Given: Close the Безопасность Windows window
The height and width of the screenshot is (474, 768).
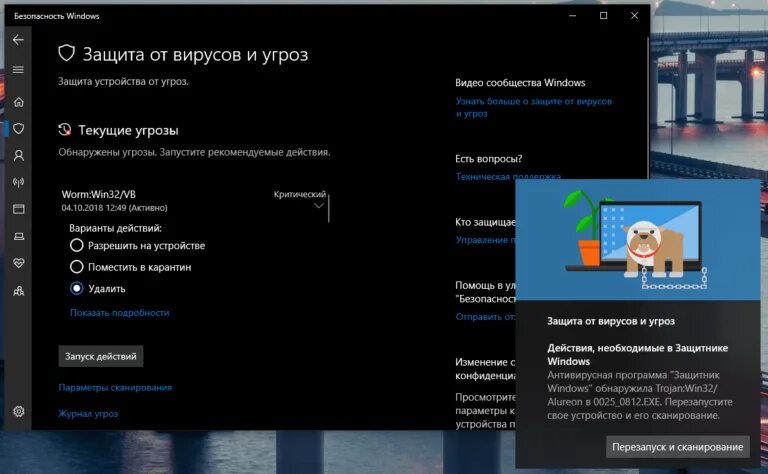Looking at the screenshot, I should [634, 16].
